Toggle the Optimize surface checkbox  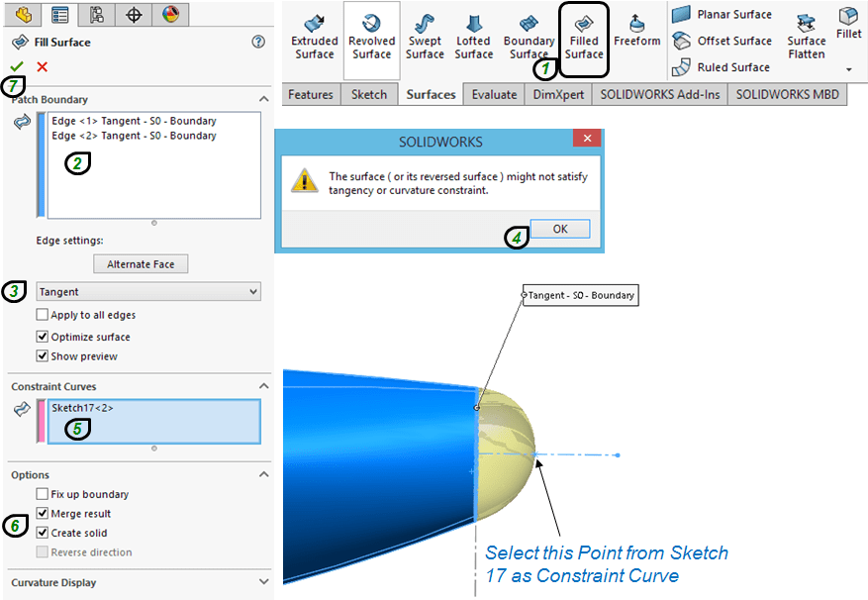pyautogui.click(x=42, y=337)
